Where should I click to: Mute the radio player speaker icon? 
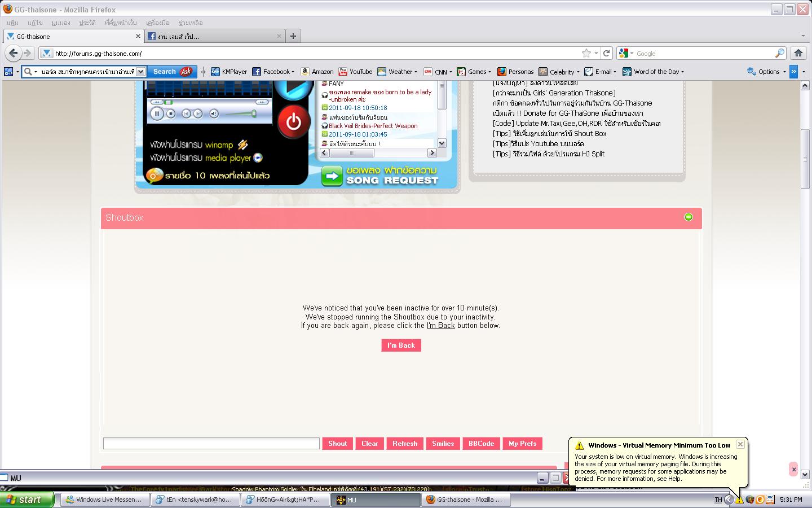pyautogui.click(x=214, y=113)
